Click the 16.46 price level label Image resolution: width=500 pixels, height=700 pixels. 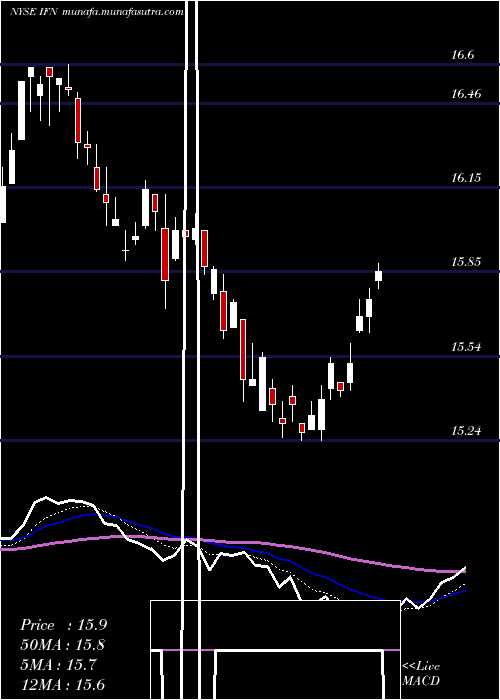[466, 94]
